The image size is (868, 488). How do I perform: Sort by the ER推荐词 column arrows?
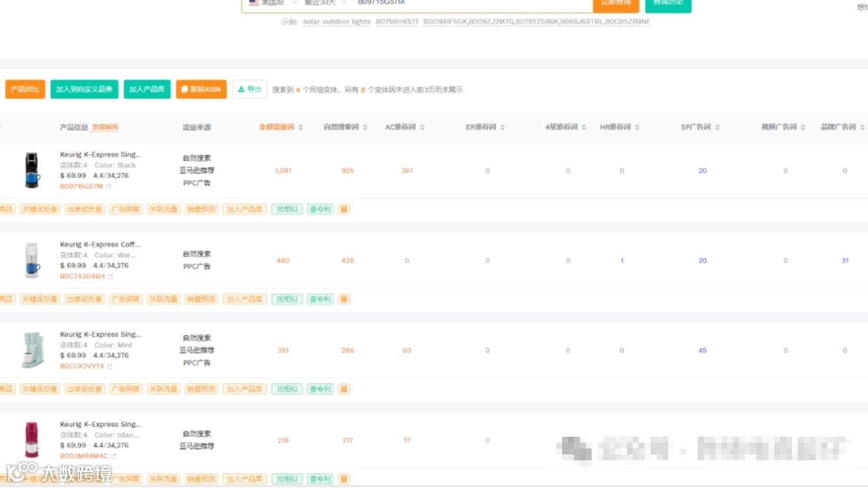click(x=503, y=127)
